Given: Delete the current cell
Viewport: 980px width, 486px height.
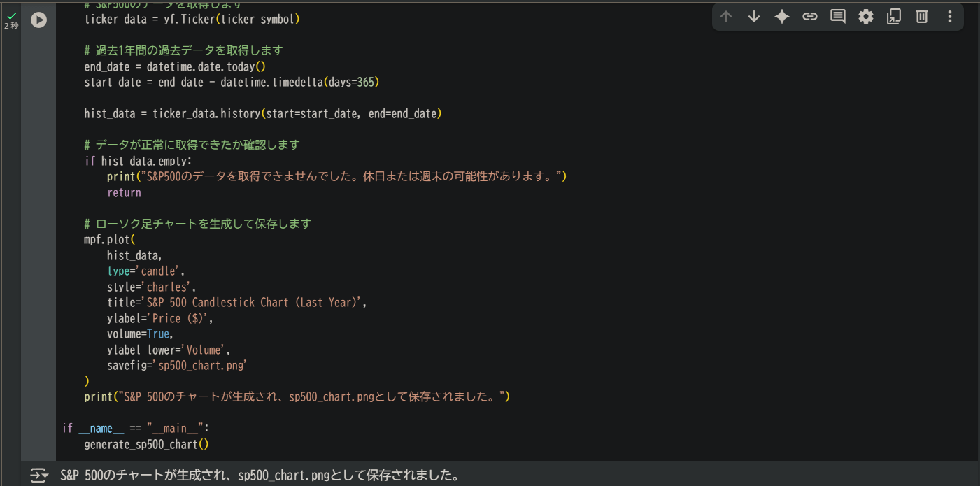Looking at the screenshot, I should (x=922, y=17).
